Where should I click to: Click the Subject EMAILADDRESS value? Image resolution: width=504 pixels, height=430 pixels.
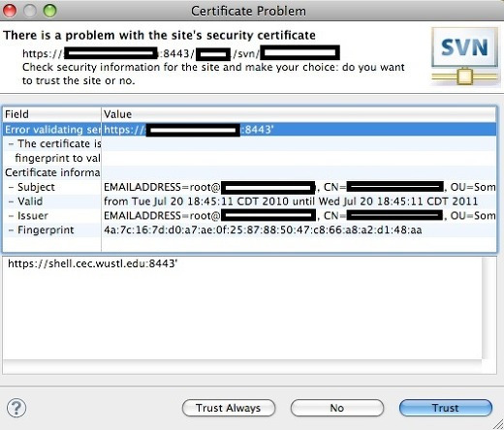pos(299,187)
